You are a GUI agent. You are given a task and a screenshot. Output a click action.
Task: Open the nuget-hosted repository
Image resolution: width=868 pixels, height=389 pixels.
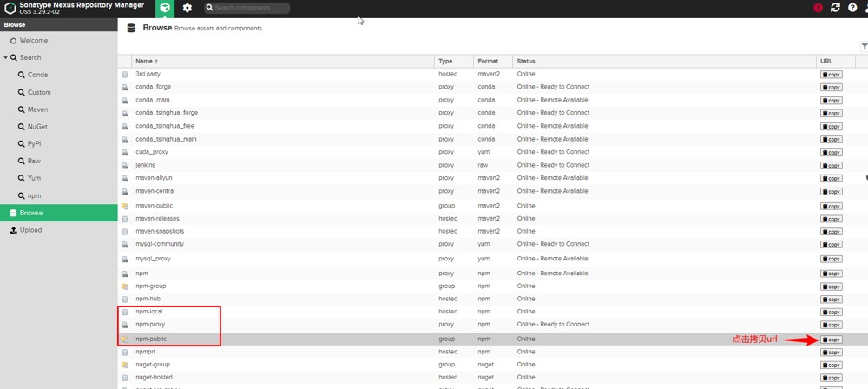pos(154,378)
